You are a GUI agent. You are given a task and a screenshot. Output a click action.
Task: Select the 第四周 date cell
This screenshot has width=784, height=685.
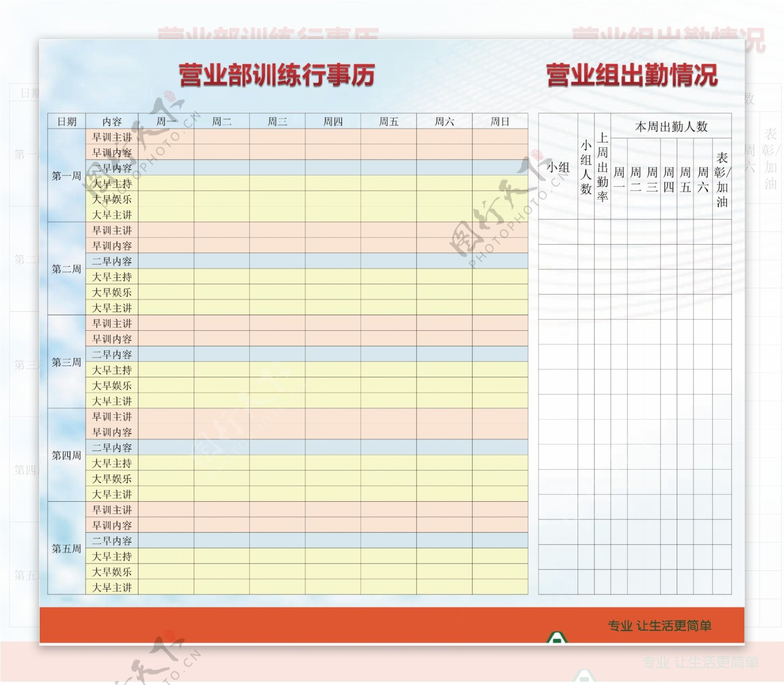67,455
